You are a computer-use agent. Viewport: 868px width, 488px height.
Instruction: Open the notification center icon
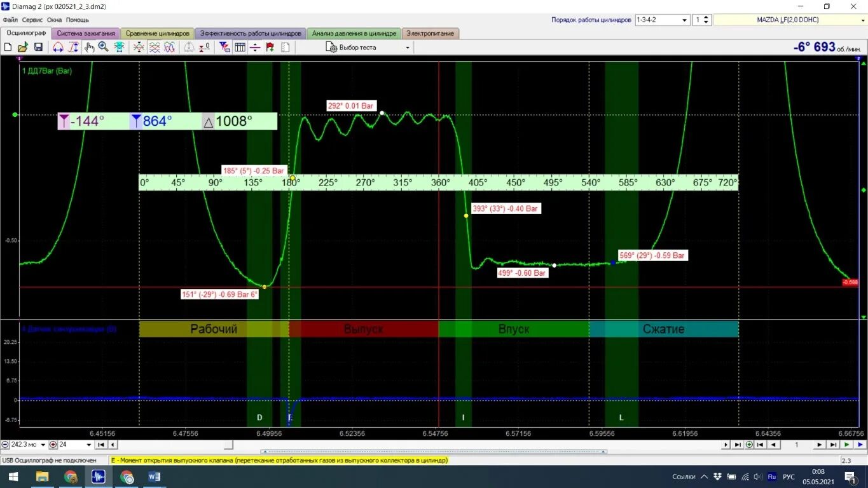pos(850,477)
